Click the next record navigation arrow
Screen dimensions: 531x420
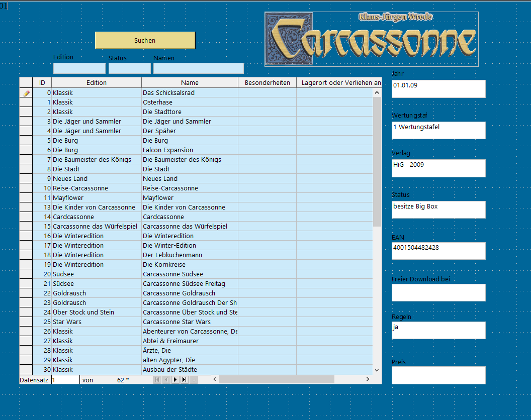tap(175, 380)
